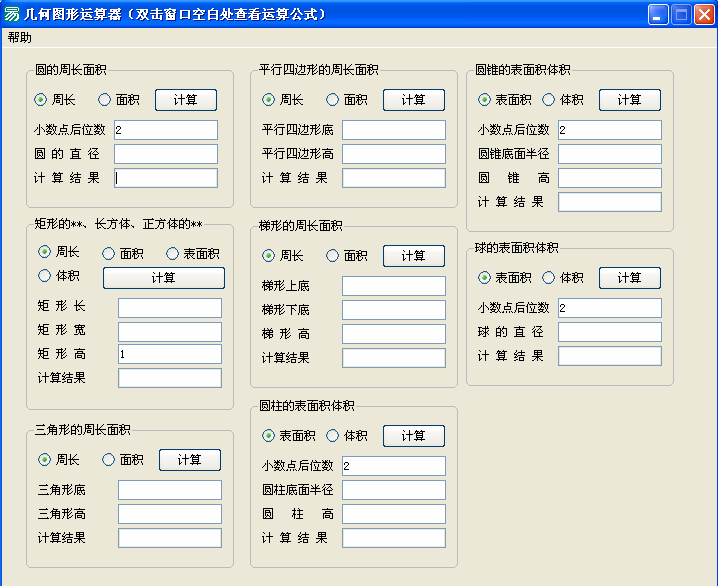Click 计算结果 field in 矩形 group
Screen dimensions: 718x586
[170, 378]
